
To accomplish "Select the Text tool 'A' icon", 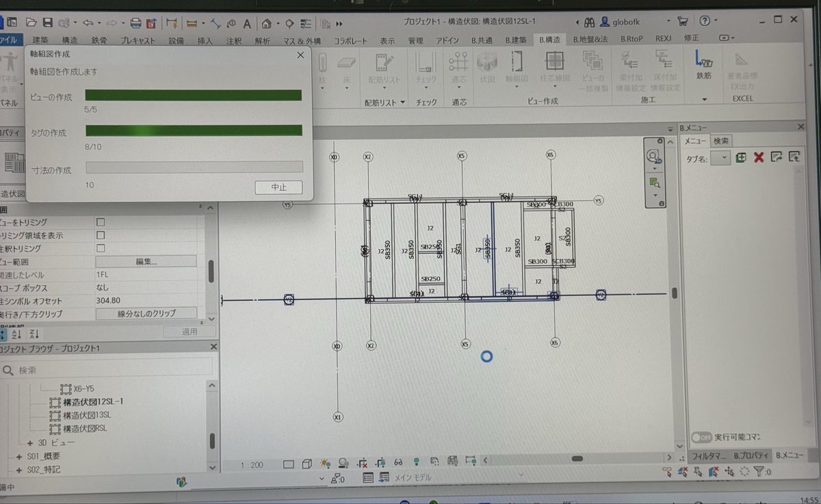I will (246, 23).
